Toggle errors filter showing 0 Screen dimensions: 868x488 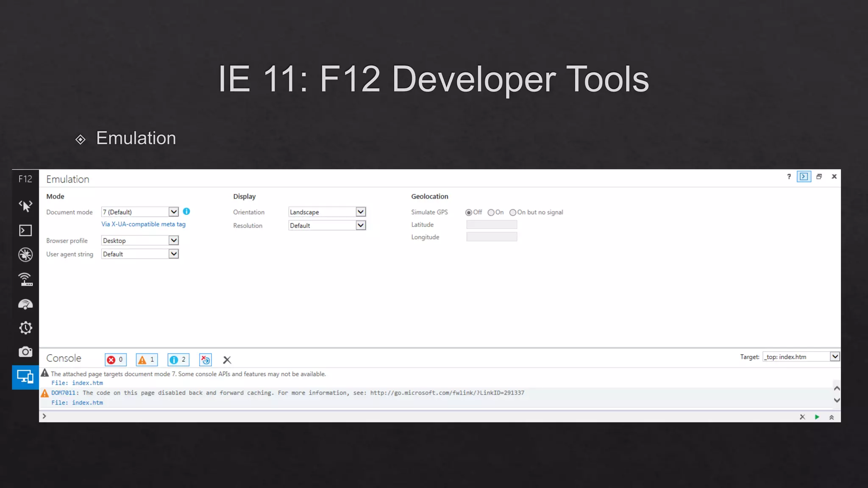[116, 360]
